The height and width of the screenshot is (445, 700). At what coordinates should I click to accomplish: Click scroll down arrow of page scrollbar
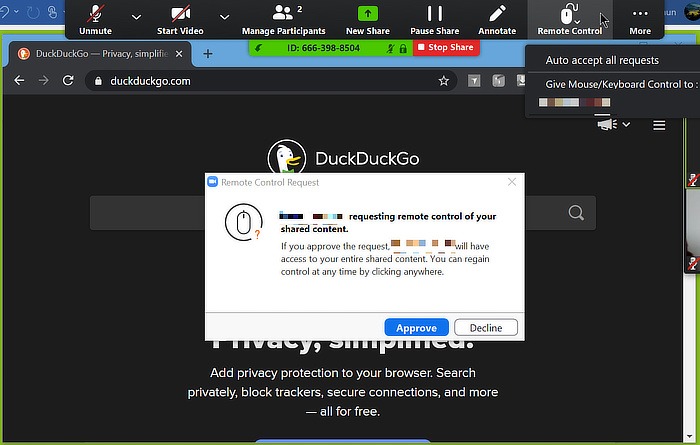pos(691,436)
